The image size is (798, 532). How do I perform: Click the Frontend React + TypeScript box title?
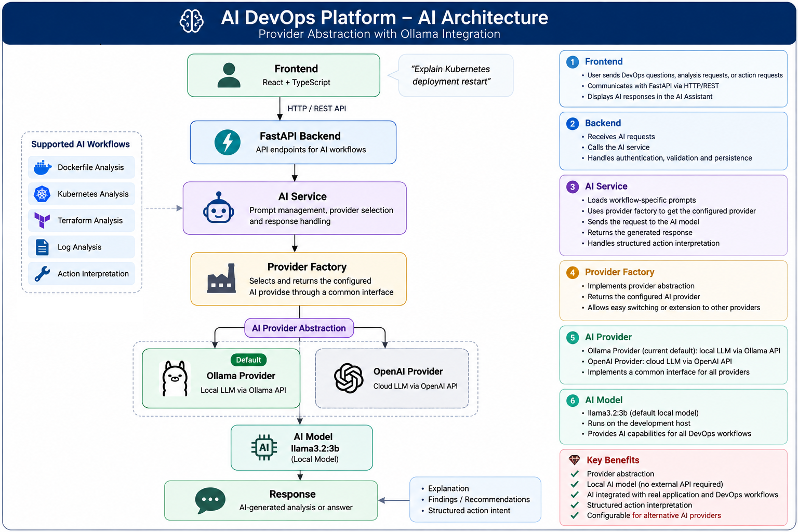tap(296, 69)
